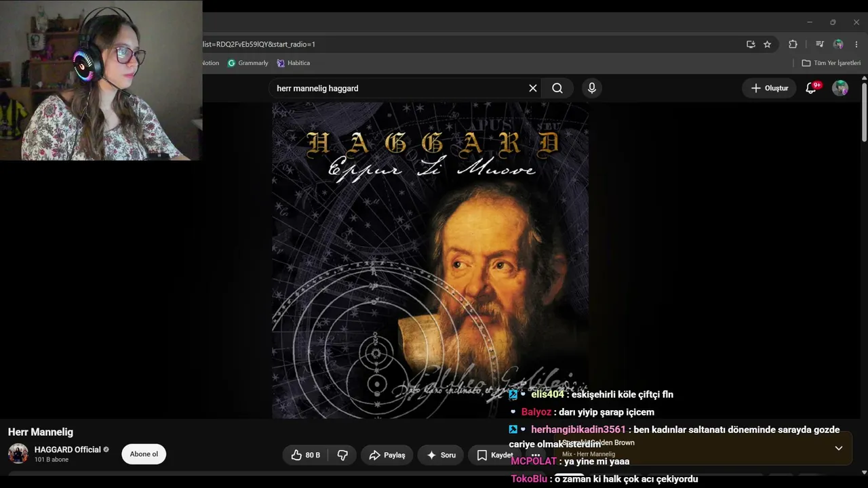Open the more actions ellipsis menu
The height and width of the screenshot is (488, 868).
(x=536, y=455)
